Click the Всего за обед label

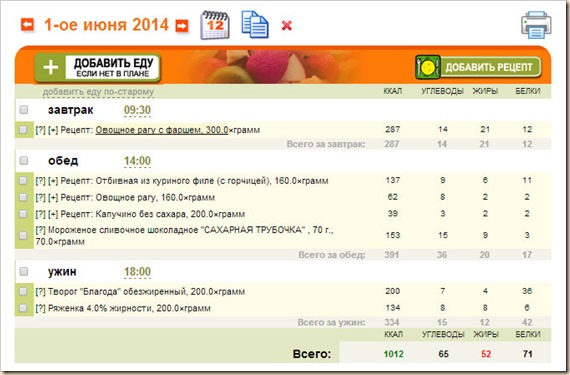click(332, 255)
